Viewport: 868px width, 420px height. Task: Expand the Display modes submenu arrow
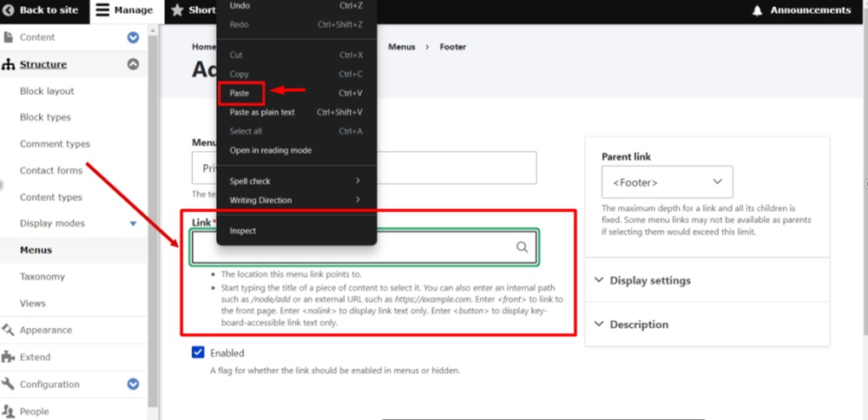(133, 224)
